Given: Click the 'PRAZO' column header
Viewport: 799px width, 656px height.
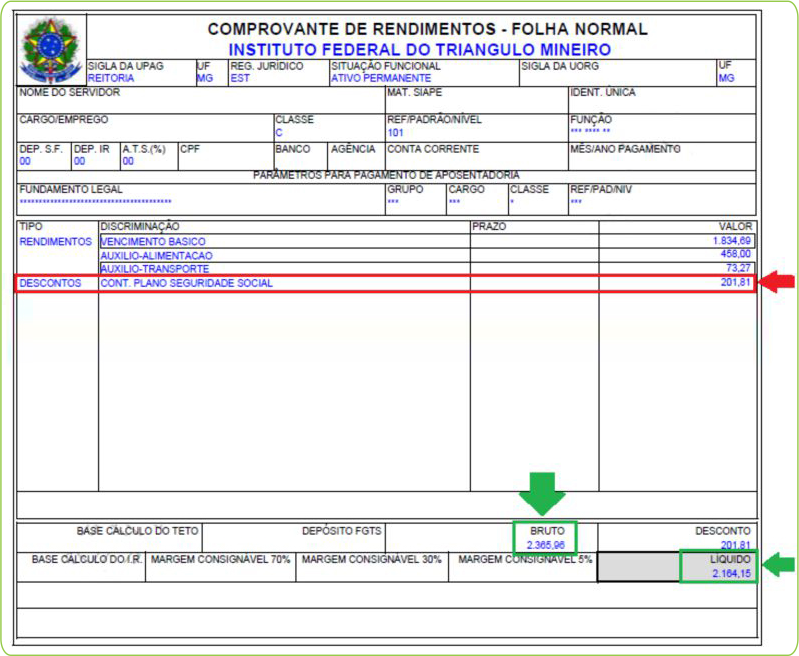Looking at the screenshot, I should (x=489, y=226).
